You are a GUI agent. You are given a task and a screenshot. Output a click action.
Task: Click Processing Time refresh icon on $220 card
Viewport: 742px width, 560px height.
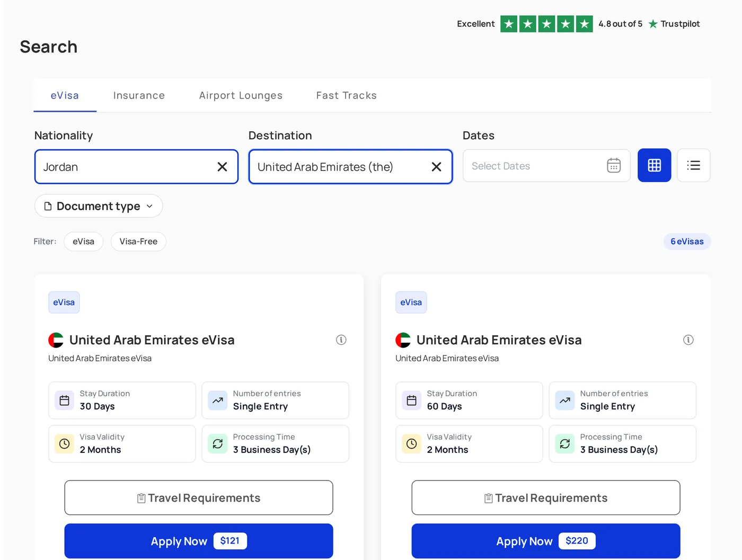click(x=565, y=444)
